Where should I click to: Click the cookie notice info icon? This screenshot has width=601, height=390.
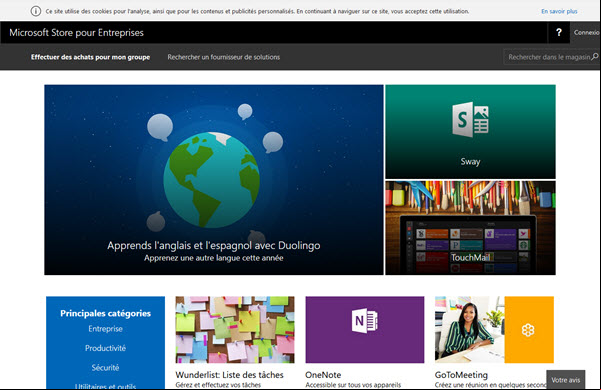point(36,11)
